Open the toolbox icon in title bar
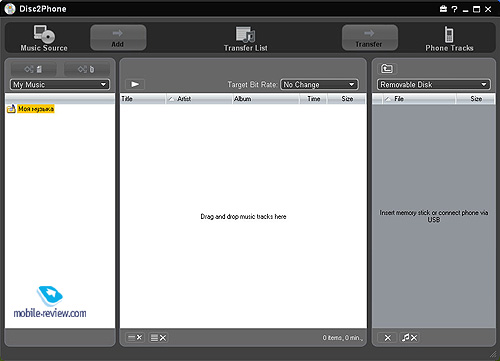The width and height of the screenshot is (500, 361). [x=443, y=9]
